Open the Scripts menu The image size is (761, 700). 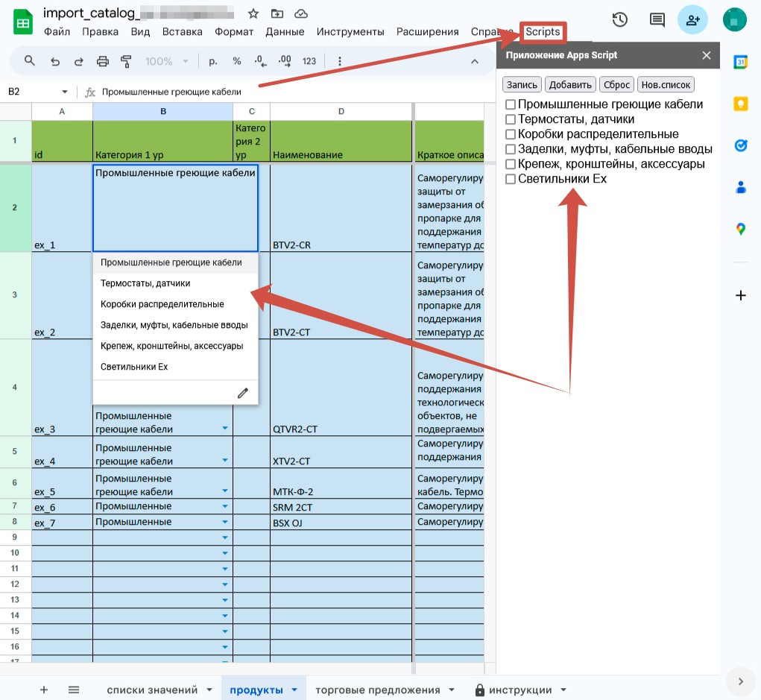[x=543, y=32]
